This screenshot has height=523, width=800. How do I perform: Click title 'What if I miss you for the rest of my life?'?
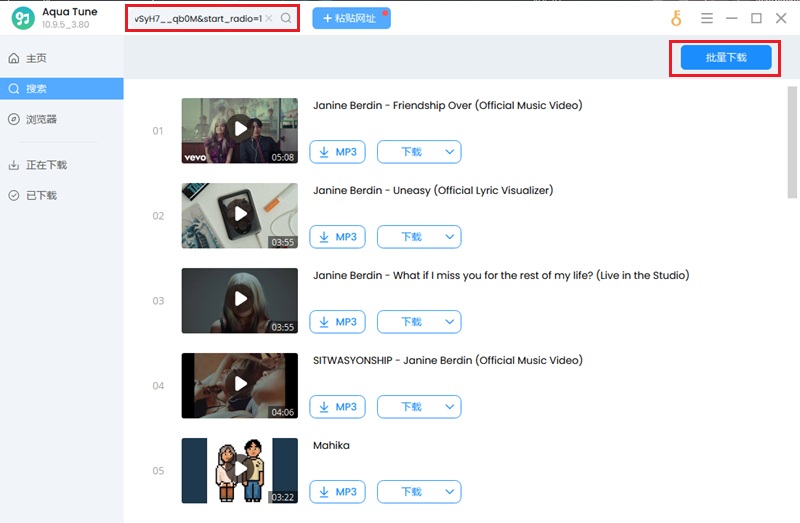tap(493, 276)
